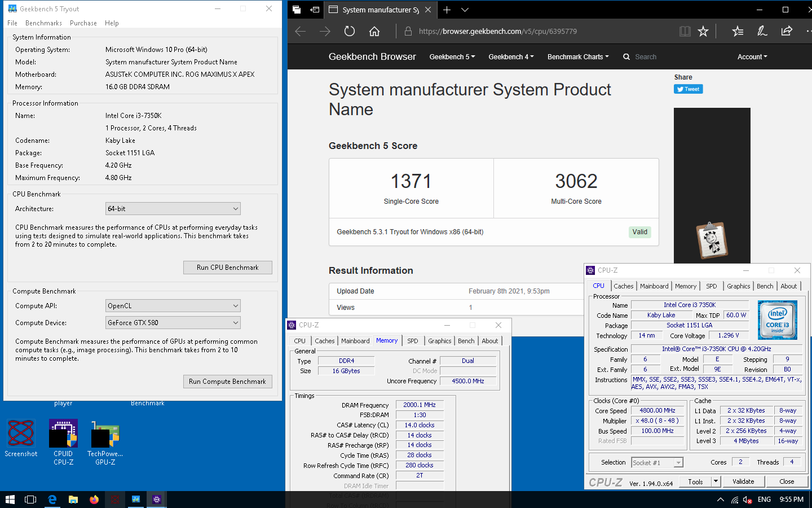Viewport: 812px width, 508px height.
Task: Click the Edge forward arrow
Action: click(x=325, y=32)
